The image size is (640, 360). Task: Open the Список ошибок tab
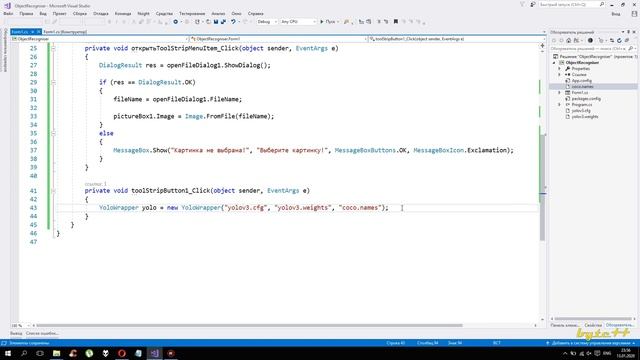pyautogui.click(x=42, y=333)
